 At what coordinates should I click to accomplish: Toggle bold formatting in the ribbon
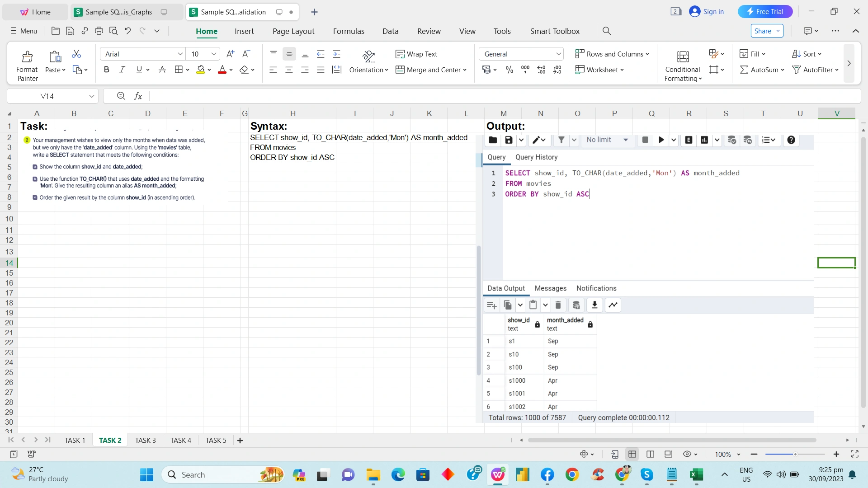(107, 70)
